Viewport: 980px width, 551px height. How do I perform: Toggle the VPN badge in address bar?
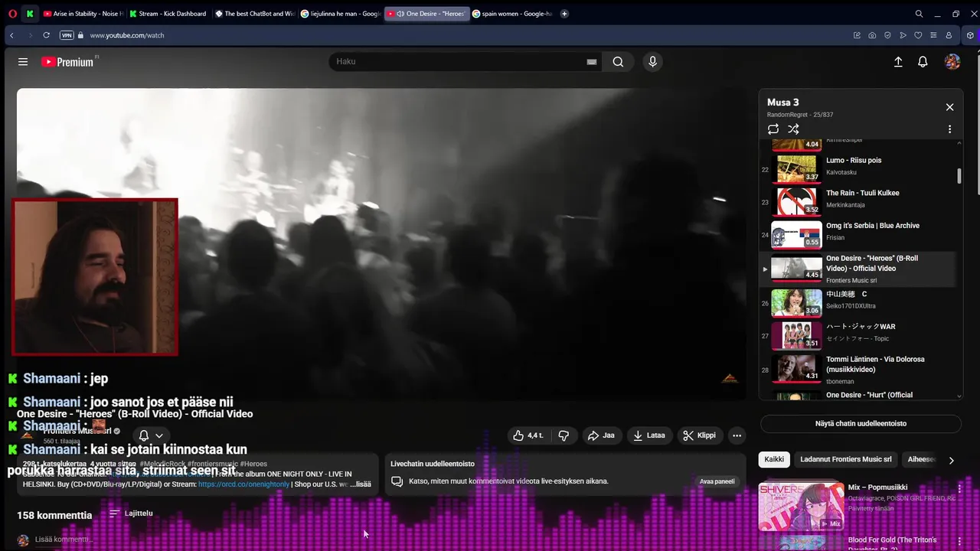point(67,35)
